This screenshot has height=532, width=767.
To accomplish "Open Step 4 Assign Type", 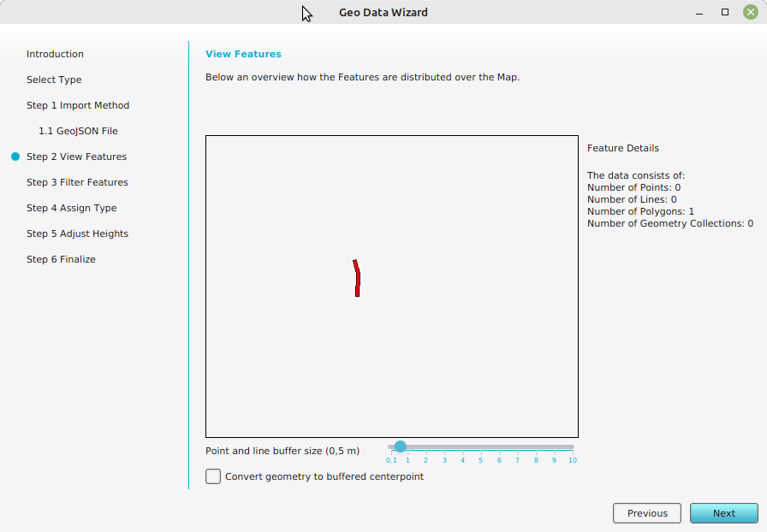I will (71, 208).
